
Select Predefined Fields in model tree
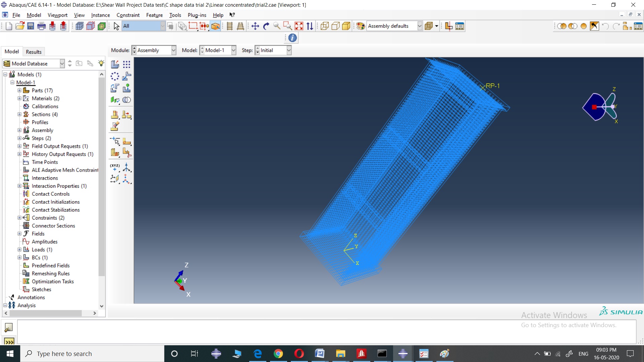pos(51,265)
